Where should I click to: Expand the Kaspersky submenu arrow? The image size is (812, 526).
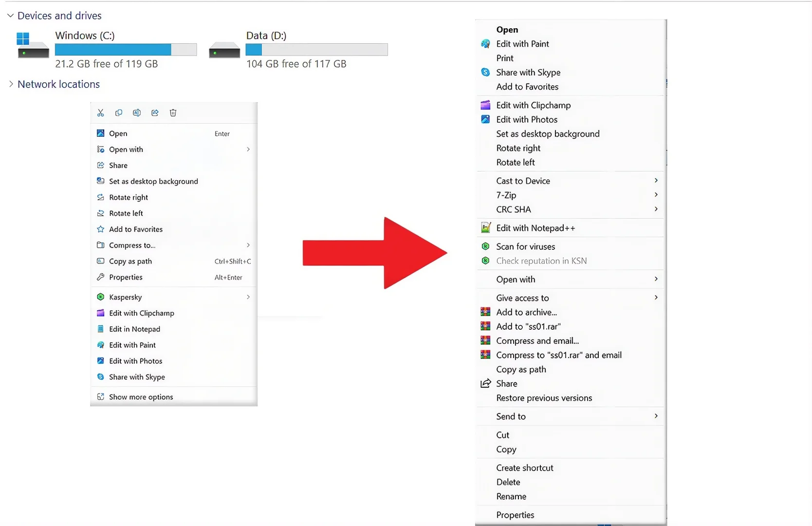tap(248, 297)
